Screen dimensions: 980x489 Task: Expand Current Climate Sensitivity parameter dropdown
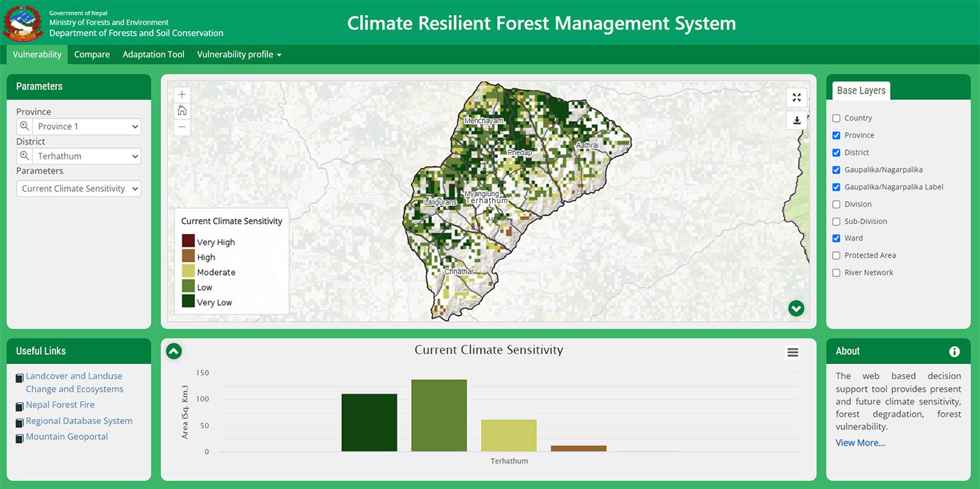(79, 189)
